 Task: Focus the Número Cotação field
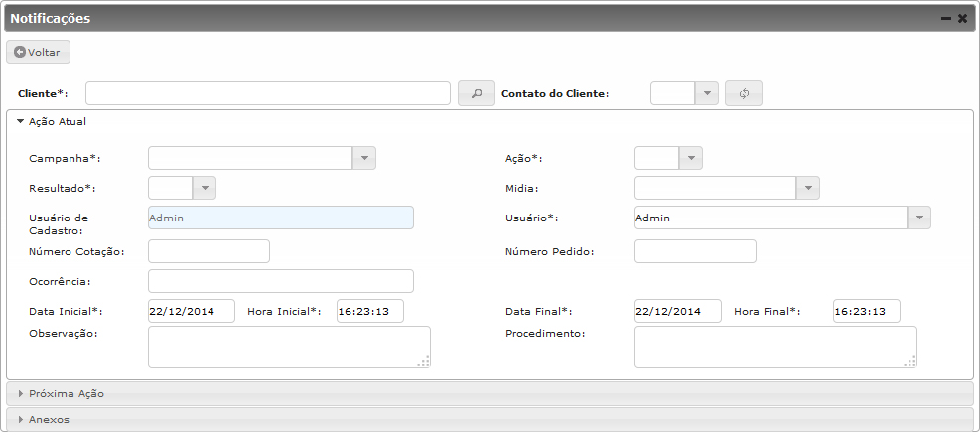click(x=209, y=251)
